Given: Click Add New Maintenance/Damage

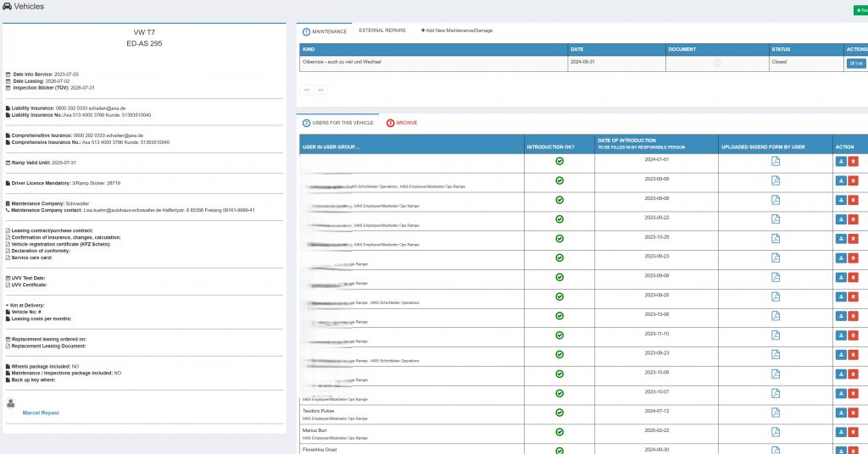Looking at the screenshot, I should coord(457,30).
